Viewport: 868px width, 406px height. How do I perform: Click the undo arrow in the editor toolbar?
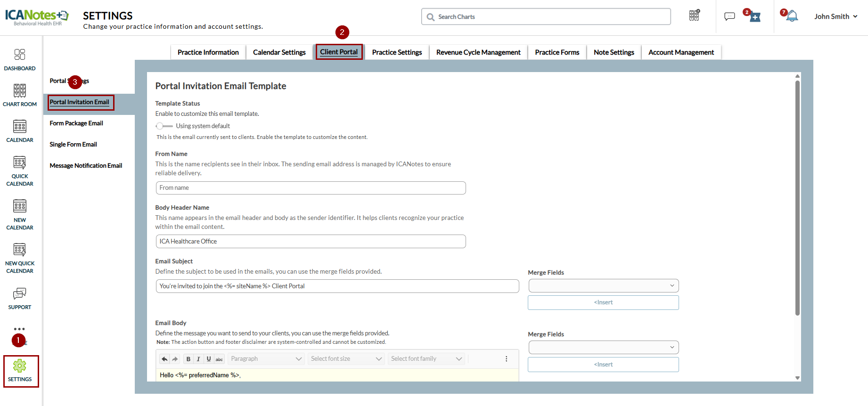coord(164,359)
